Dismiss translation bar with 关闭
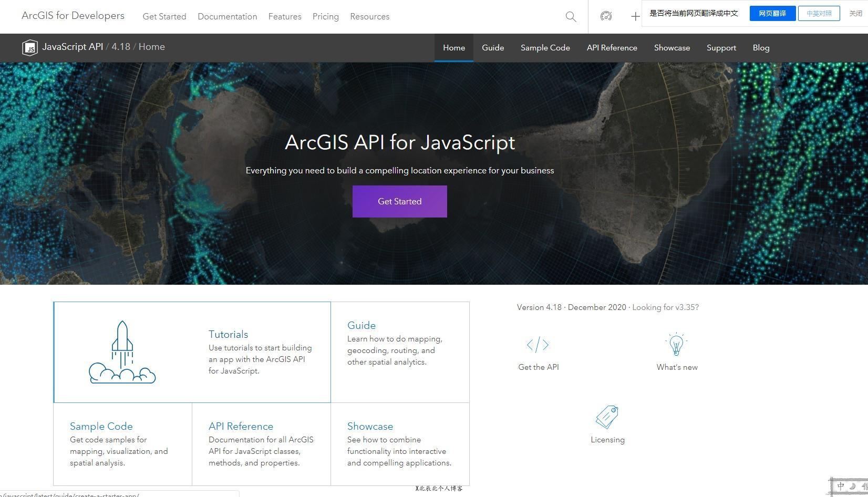This screenshot has height=497, width=868. (x=855, y=14)
